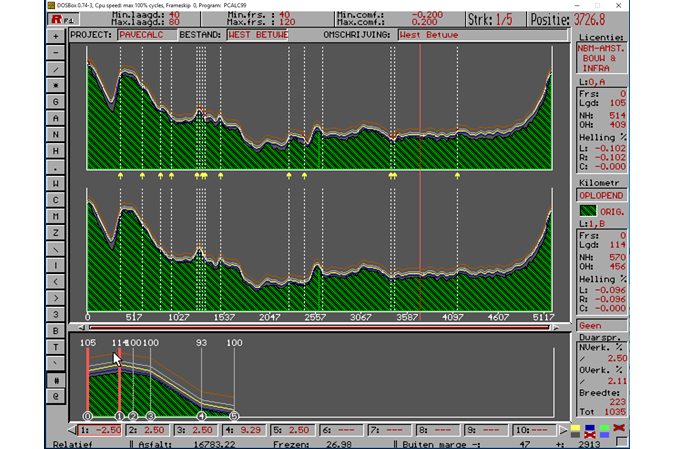
Task: Click the Strk: 1/5 indicator
Action: point(490,20)
